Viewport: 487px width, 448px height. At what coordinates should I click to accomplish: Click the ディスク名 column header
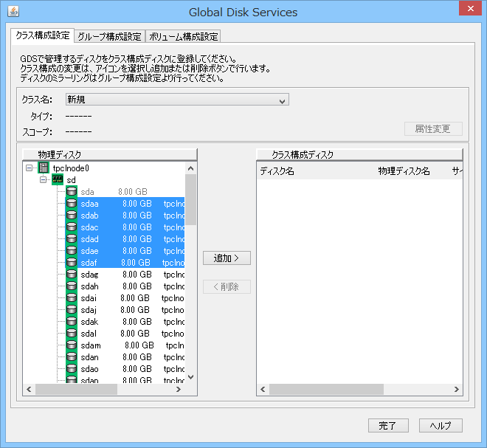[277, 171]
